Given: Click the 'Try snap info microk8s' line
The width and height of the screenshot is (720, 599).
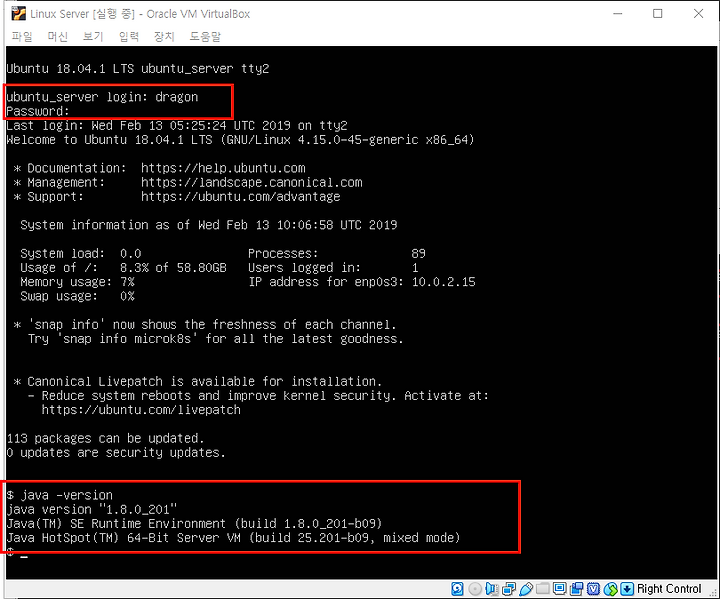Looking at the screenshot, I should [x=216, y=339].
